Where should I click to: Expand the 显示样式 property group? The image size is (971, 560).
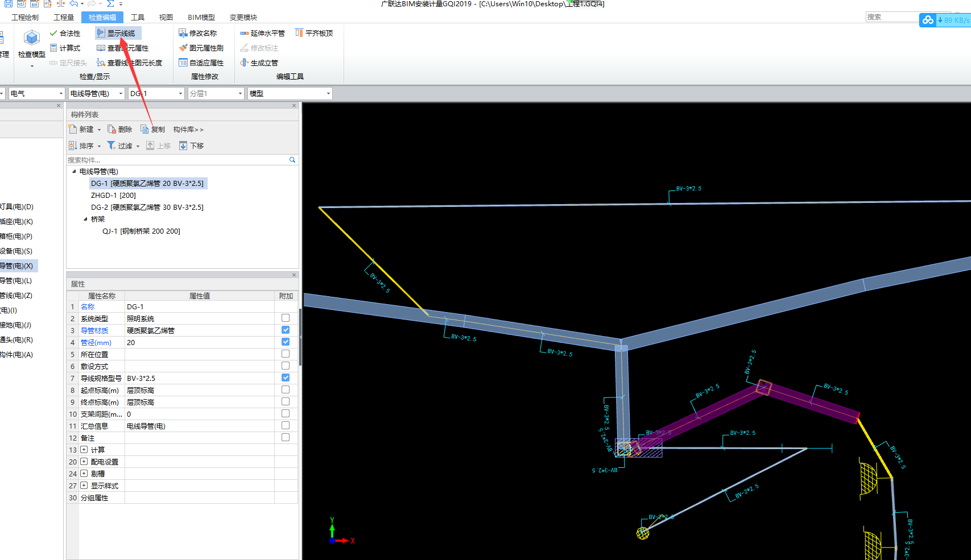point(84,486)
